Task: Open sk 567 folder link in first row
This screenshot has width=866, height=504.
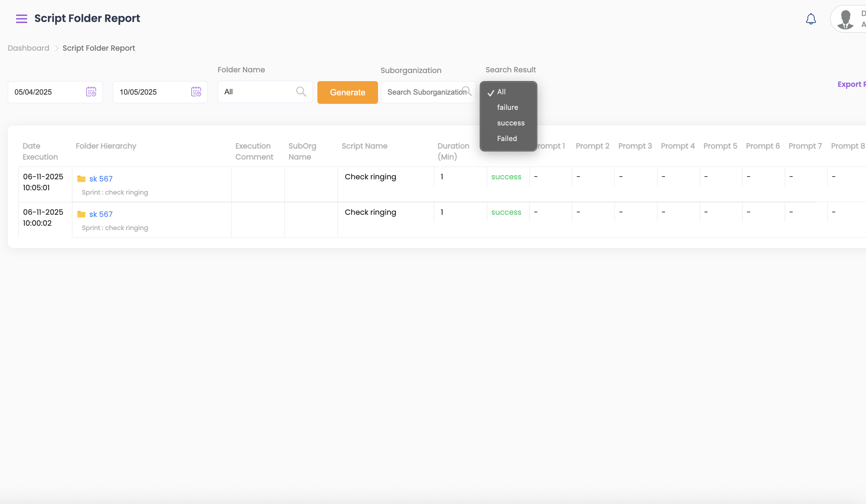Action: click(x=101, y=179)
